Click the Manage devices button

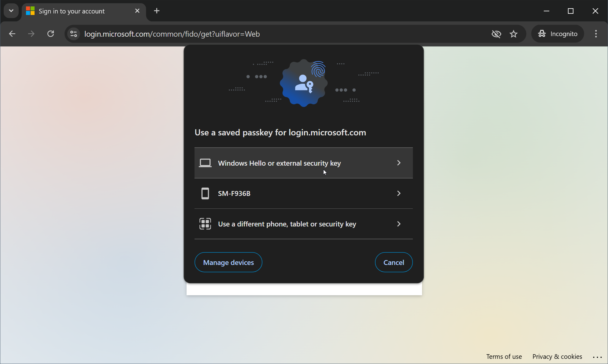[x=228, y=263]
